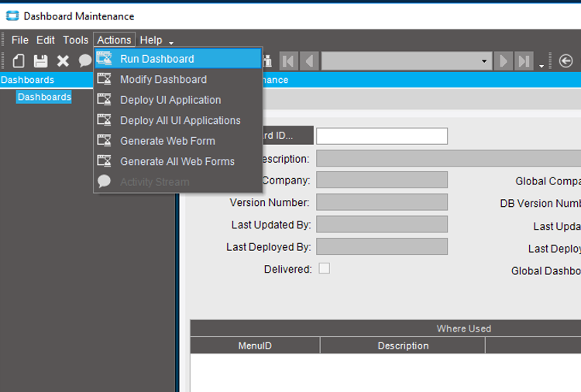Open the File menu
The height and width of the screenshot is (392, 581).
(x=20, y=40)
